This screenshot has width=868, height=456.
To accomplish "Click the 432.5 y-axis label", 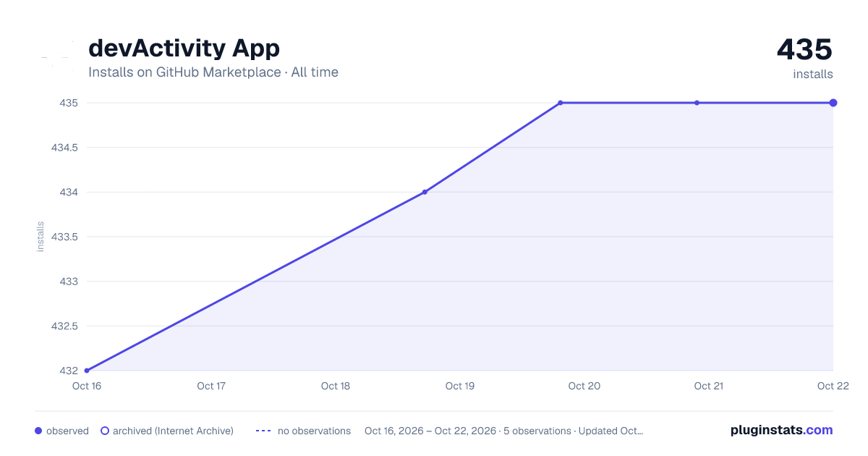I will click(x=64, y=326).
